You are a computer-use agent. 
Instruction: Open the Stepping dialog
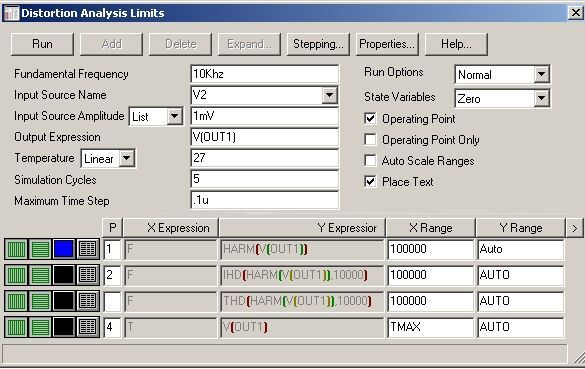pos(318,44)
